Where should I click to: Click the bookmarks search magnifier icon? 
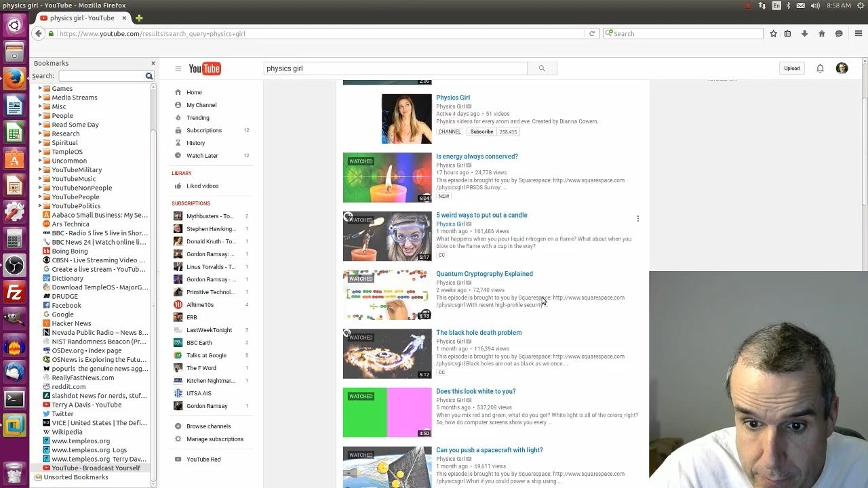149,76
